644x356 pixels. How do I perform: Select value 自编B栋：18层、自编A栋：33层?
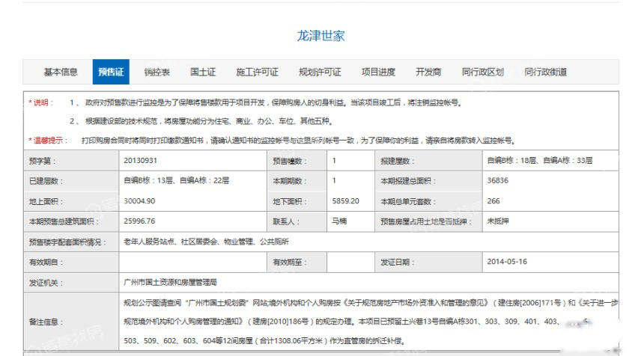tap(540, 160)
